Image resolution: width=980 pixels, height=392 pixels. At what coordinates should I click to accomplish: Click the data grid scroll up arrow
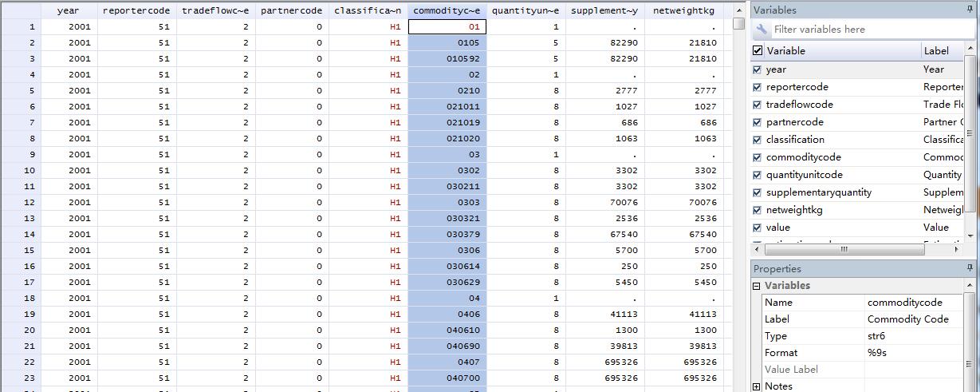[x=739, y=10]
